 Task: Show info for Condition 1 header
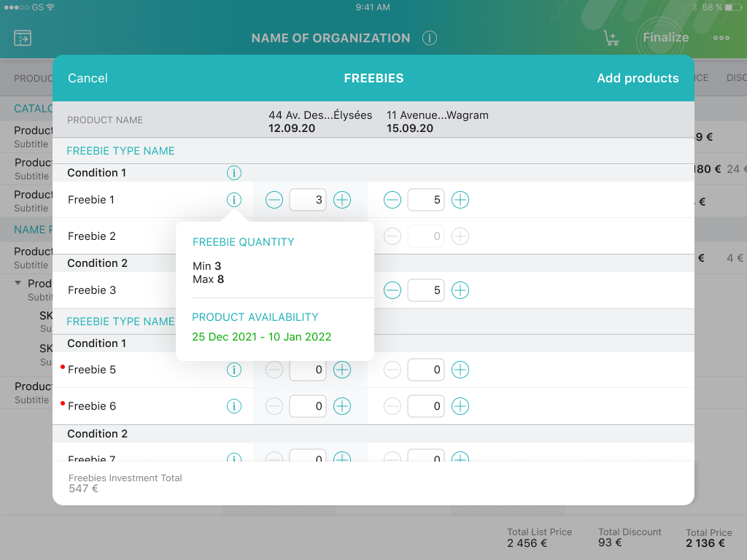click(233, 173)
